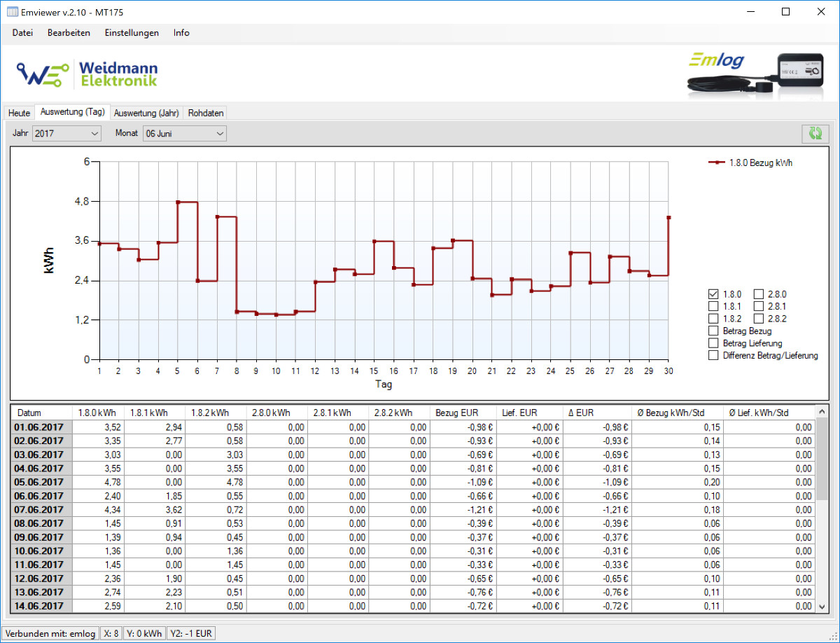Click the Emviewer app icon in title bar

pyautogui.click(x=13, y=12)
